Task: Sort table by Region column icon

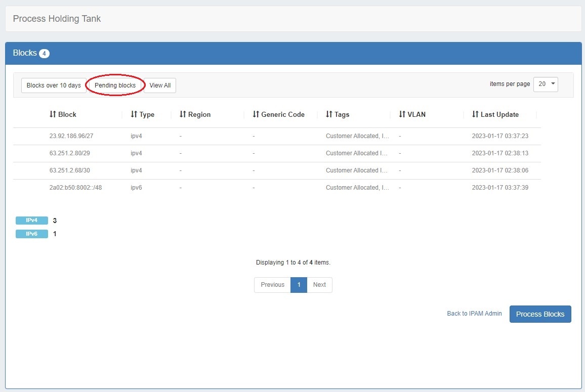Action: pos(183,115)
